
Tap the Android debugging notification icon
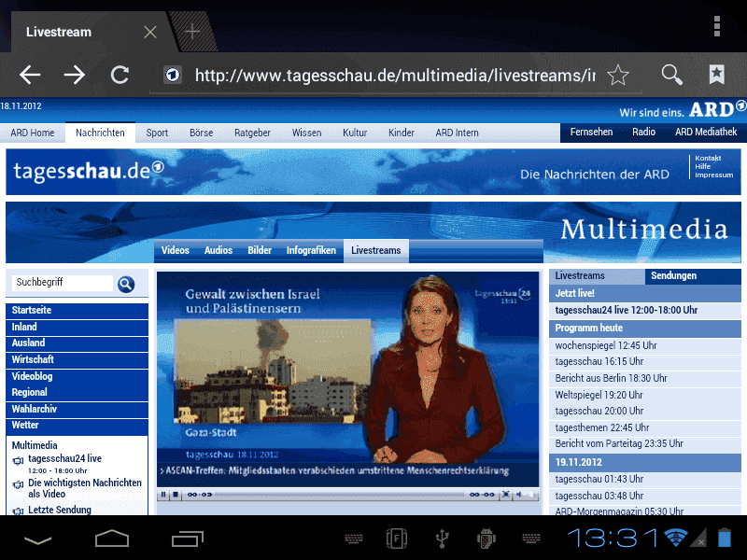pyautogui.click(x=486, y=539)
